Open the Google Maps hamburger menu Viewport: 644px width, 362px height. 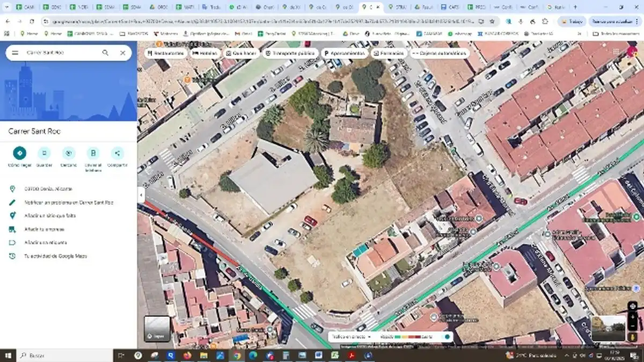click(x=15, y=53)
